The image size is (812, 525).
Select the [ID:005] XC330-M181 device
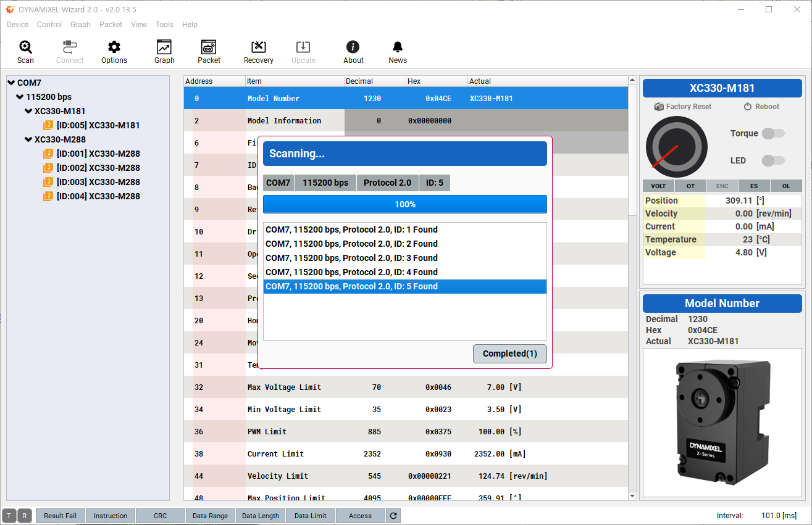pyautogui.click(x=91, y=125)
